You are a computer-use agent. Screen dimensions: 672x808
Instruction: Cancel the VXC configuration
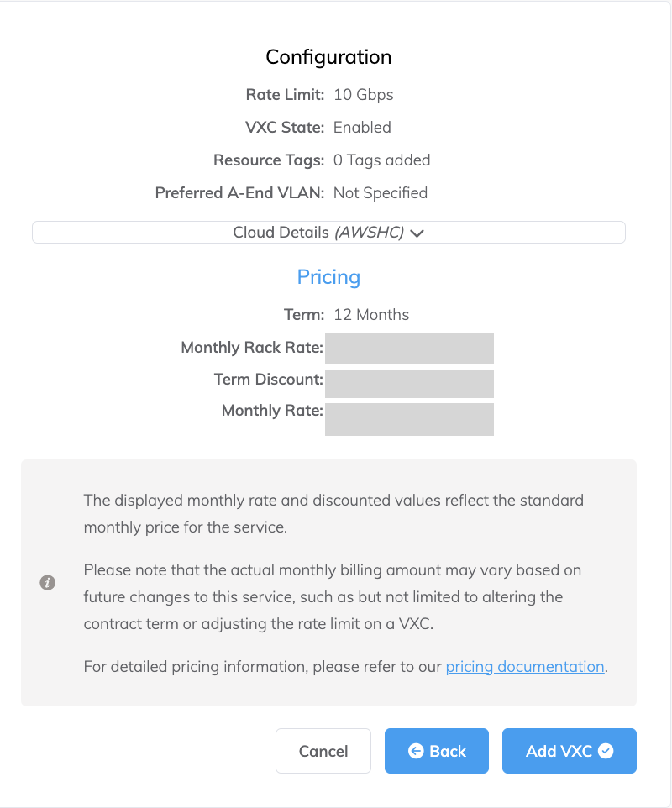pyautogui.click(x=323, y=751)
